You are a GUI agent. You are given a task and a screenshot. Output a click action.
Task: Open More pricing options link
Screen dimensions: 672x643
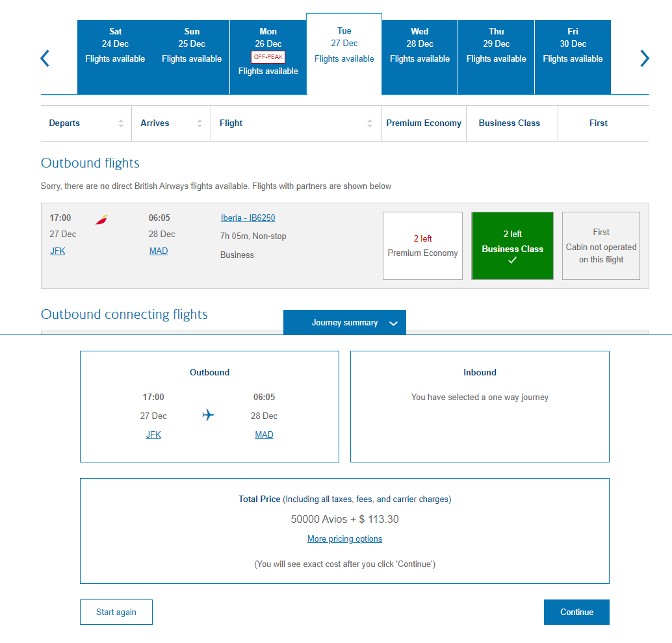point(344,539)
